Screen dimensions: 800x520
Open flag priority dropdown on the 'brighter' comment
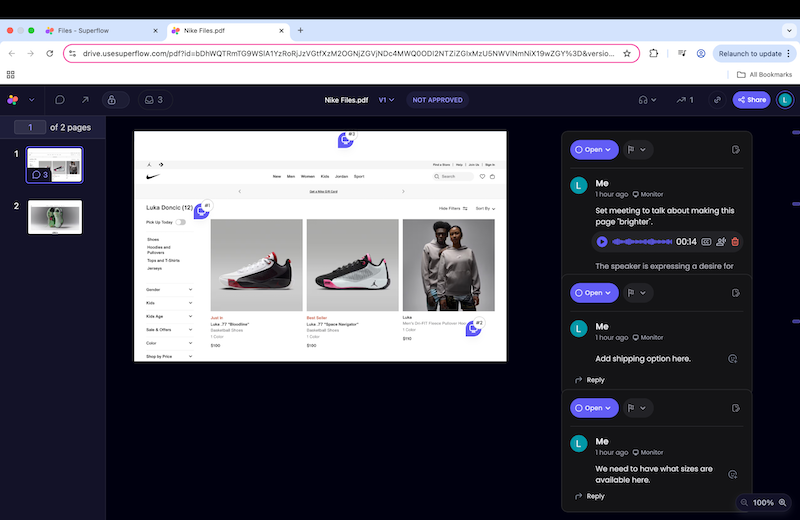point(636,150)
